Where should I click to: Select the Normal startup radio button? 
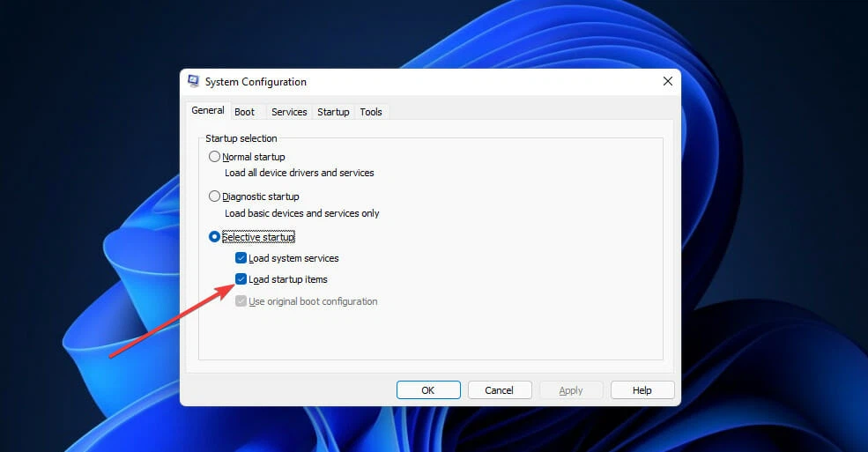(215, 157)
